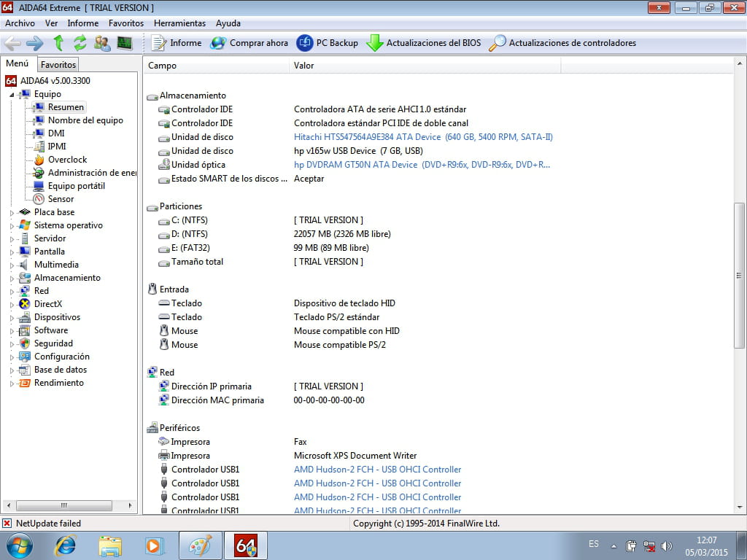Select Administración de energía item
The width and height of the screenshot is (747, 560).
tap(92, 173)
